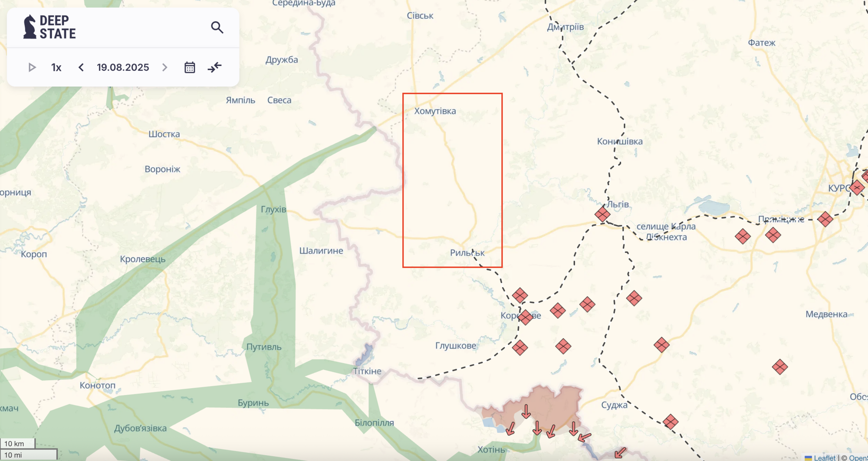Click the isolated marker south of Медвенка

point(779,367)
